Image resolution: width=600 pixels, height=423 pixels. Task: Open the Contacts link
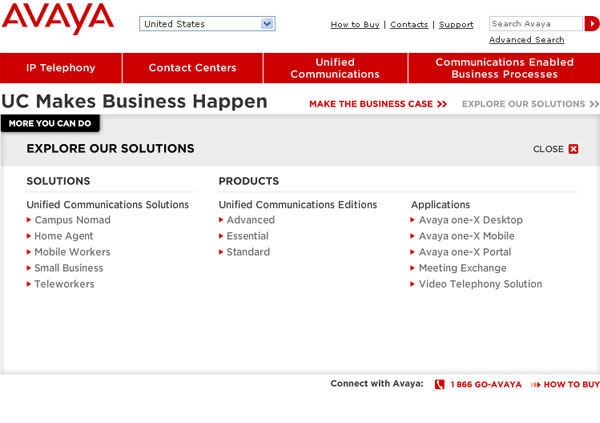click(x=409, y=24)
